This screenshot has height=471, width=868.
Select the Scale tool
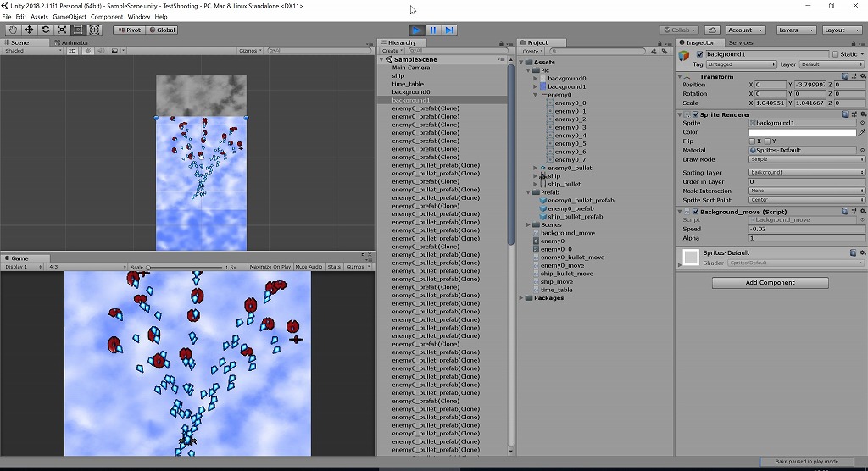click(62, 30)
